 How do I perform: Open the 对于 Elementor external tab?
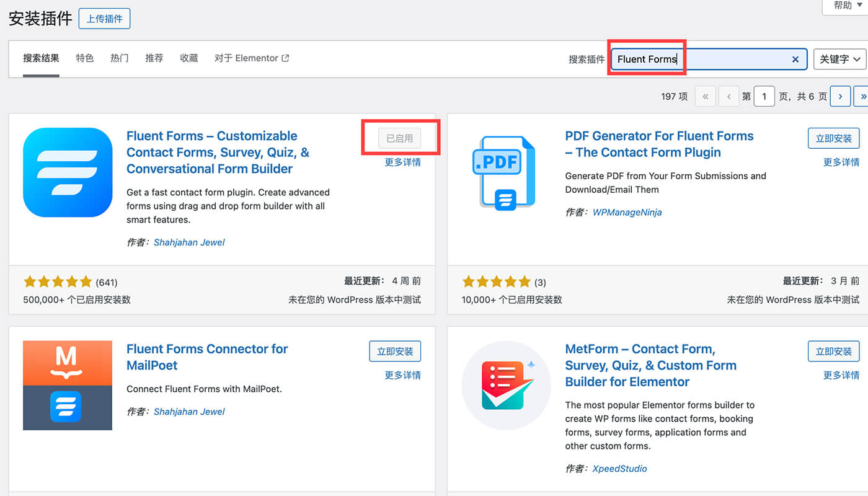click(252, 58)
